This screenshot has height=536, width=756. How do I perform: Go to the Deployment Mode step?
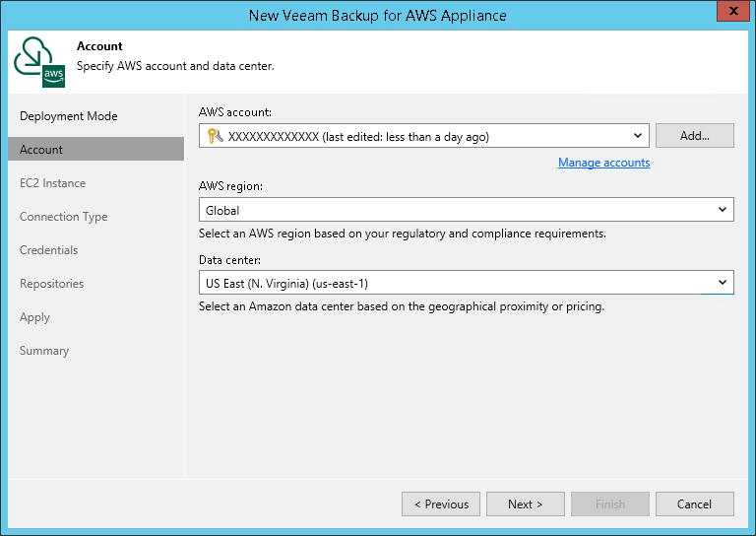[68, 116]
